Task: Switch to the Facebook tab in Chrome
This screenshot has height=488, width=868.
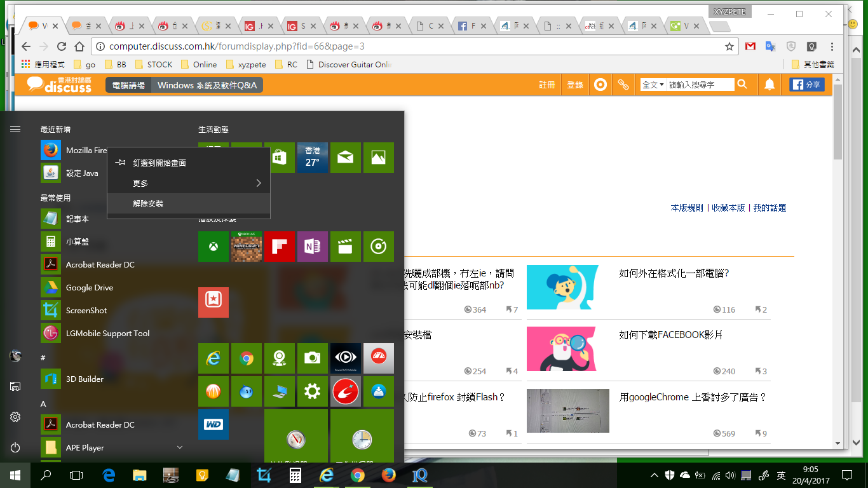Action: pos(472,26)
